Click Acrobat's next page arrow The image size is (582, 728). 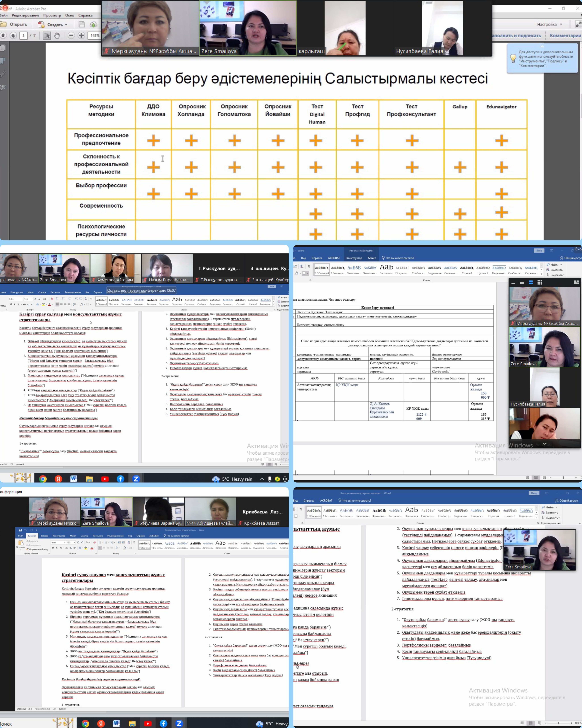pos(13,35)
